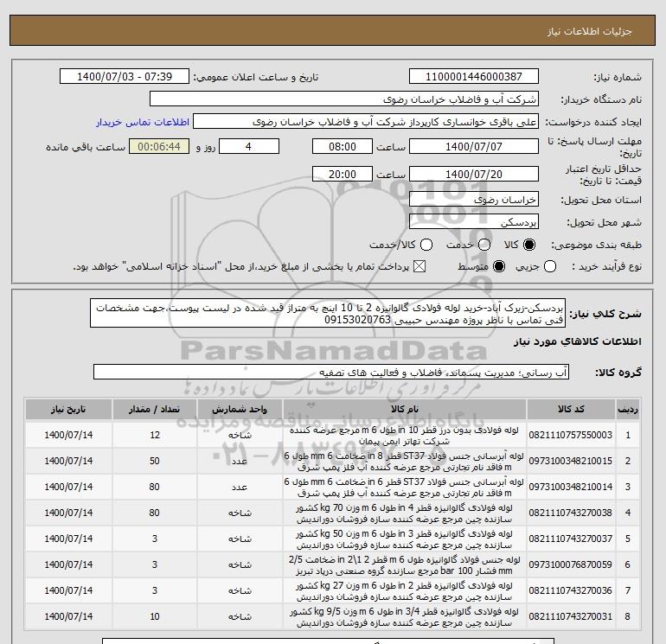Select the خدمت radio button
The width and height of the screenshot is (666, 644).
pos(484,245)
